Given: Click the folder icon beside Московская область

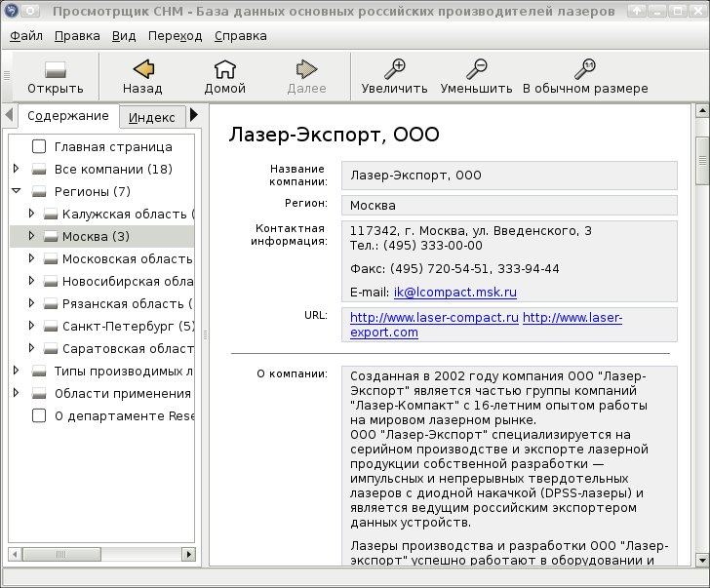Looking at the screenshot, I should coord(51,259).
